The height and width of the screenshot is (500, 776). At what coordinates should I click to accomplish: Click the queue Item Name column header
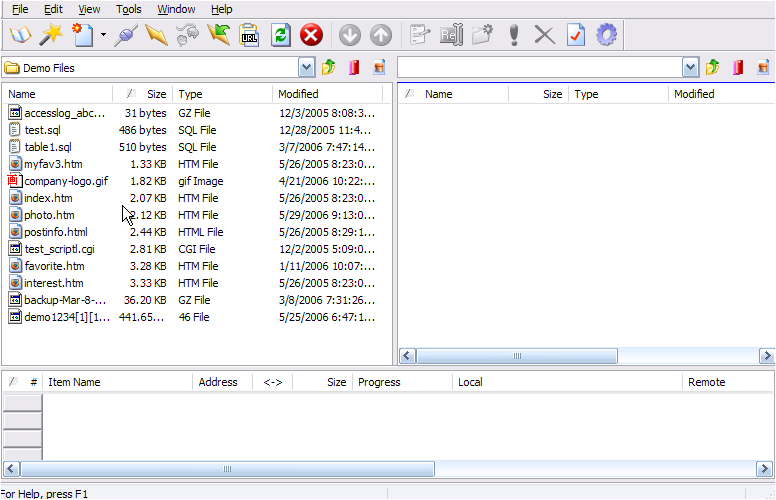tap(117, 382)
